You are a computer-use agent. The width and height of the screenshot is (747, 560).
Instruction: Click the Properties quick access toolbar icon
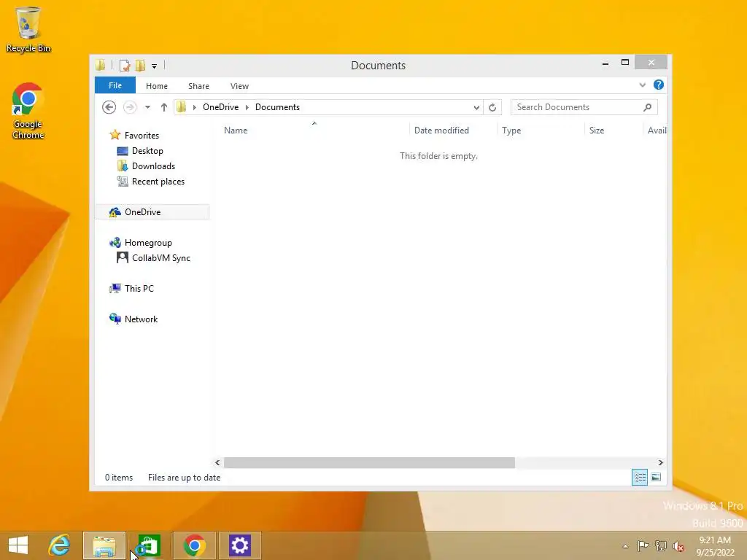coord(125,65)
